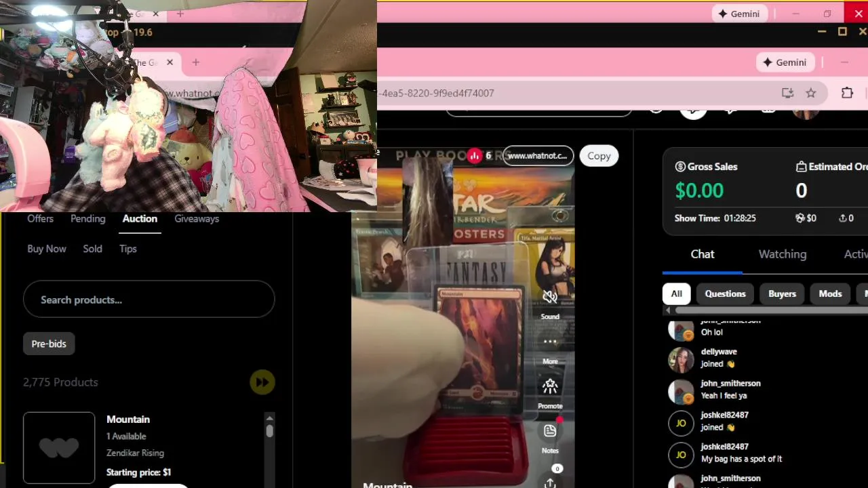Click the 'Yeah I feel ya' message

point(724,396)
